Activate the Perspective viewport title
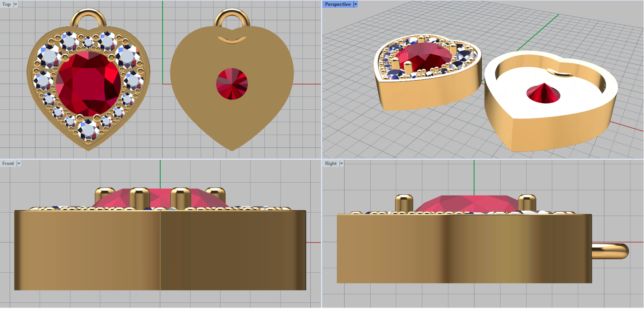The width and height of the screenshot is (644, 311). tap(337, 4)
